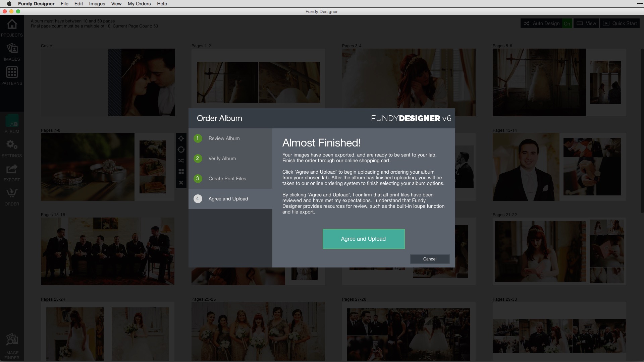Select the Album module icon

pyautogui.click(x=12, y=121)
